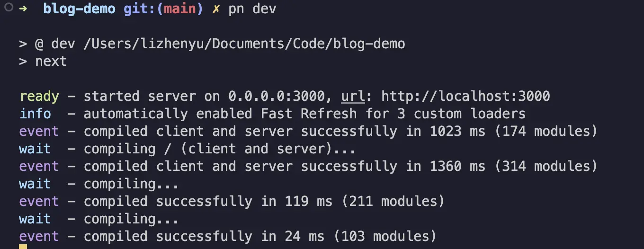This screenshot has height=249, width=644.
Task: Click the underlined 'url' text
Action: point(353,96)
